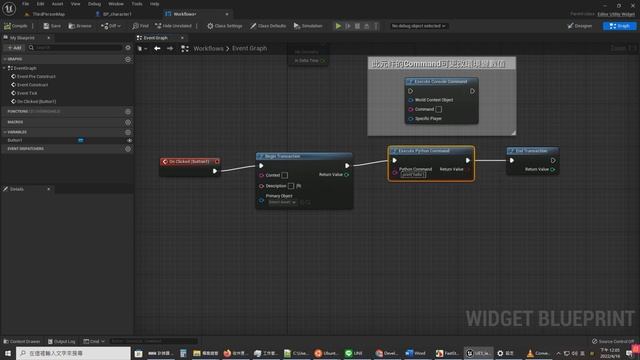Click the Add button in My Blueprint
The image size is (640, 360).
point(14,48)
